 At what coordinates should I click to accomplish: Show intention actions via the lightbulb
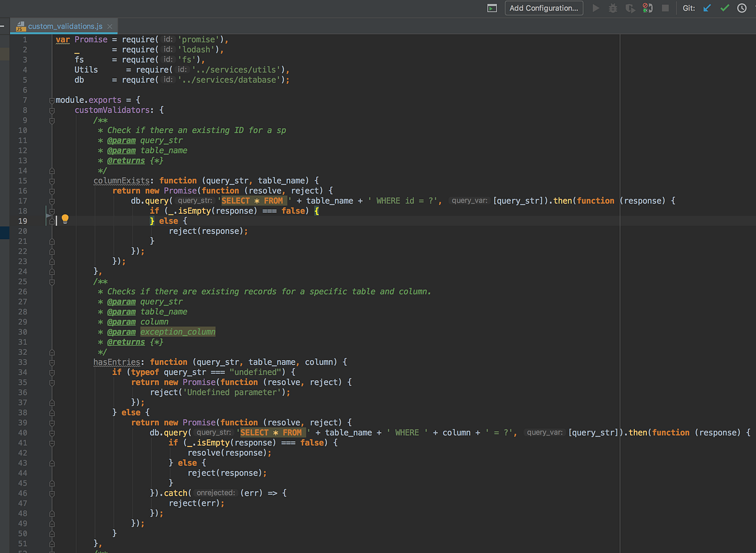pyautogui.click(x=64, y=219)
